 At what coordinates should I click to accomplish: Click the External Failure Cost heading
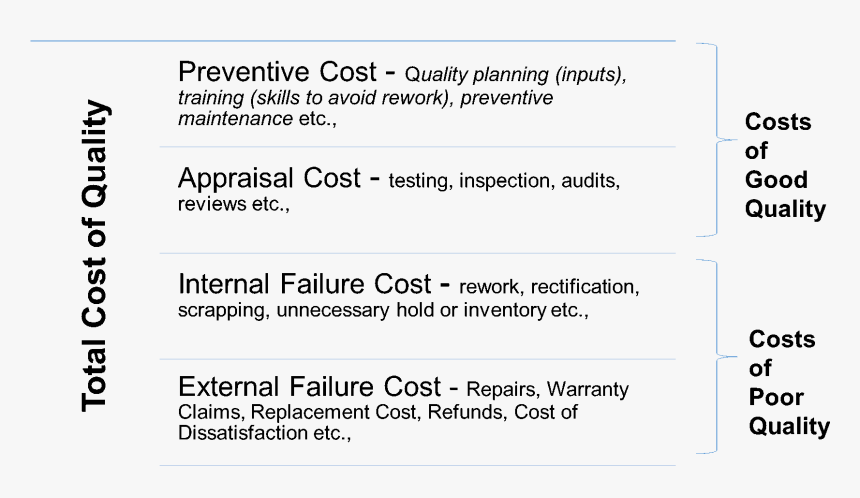309,386
